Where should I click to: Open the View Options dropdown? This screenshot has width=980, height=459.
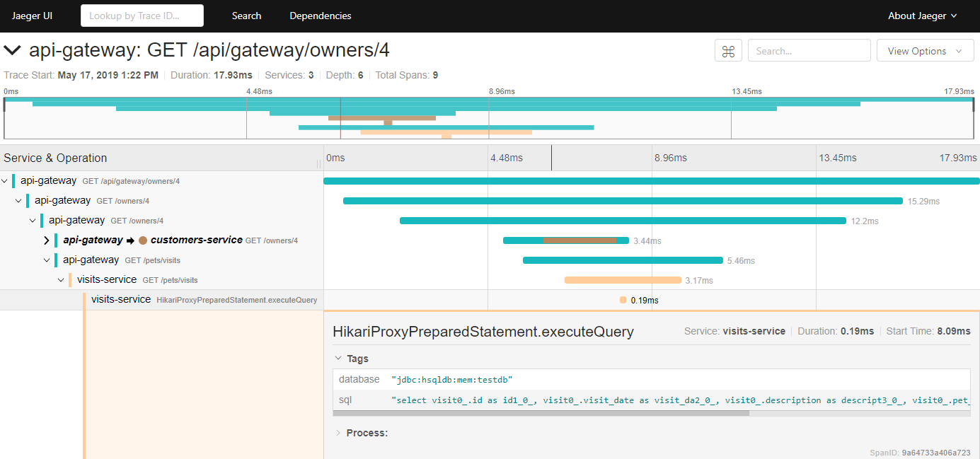point(926,51)
